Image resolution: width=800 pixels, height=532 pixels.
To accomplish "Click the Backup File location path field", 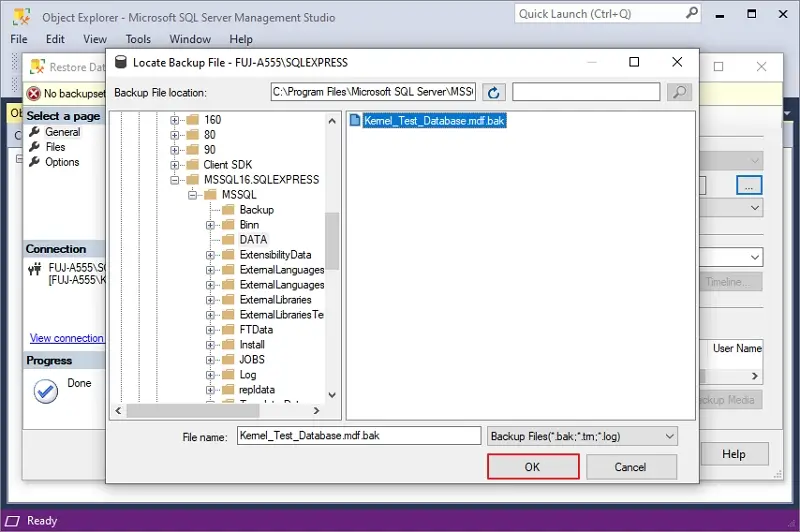I will pyautogui.click(x=373, y=92).
